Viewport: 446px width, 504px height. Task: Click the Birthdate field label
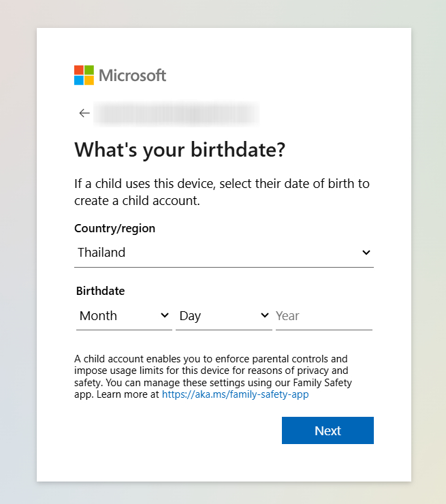tap(100, 291)
